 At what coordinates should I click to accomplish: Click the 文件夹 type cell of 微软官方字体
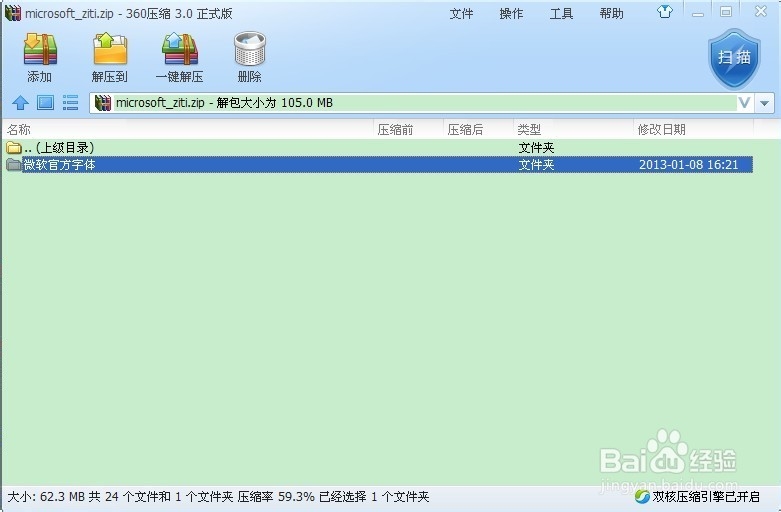[x=536, y=165]
